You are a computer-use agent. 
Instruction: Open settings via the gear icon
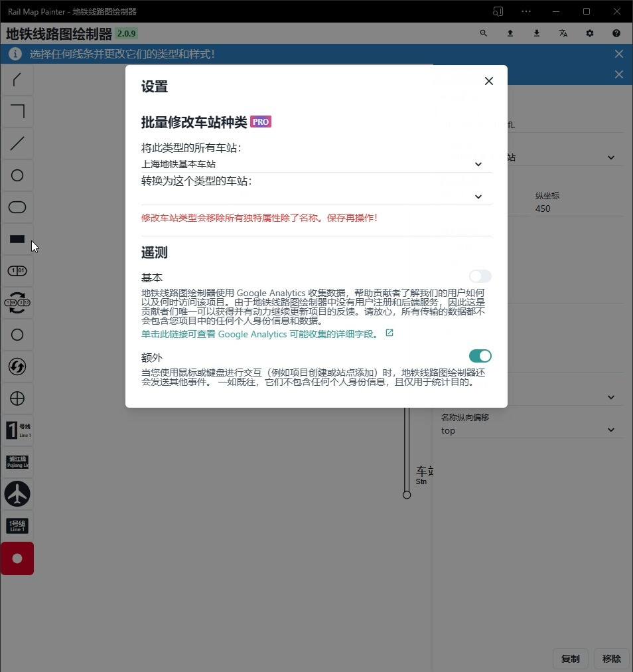click(590, 33)
